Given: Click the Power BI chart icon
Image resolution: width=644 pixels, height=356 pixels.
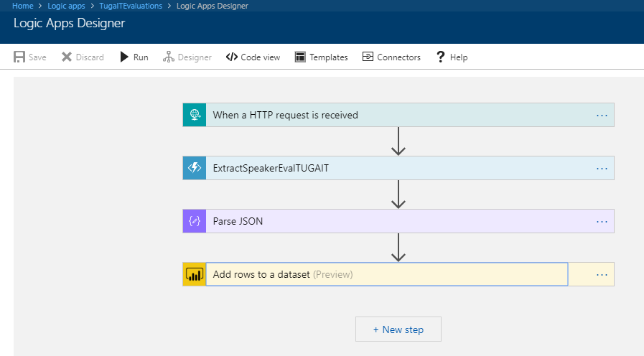Looking at the screenshot, I should click(195, 274).
